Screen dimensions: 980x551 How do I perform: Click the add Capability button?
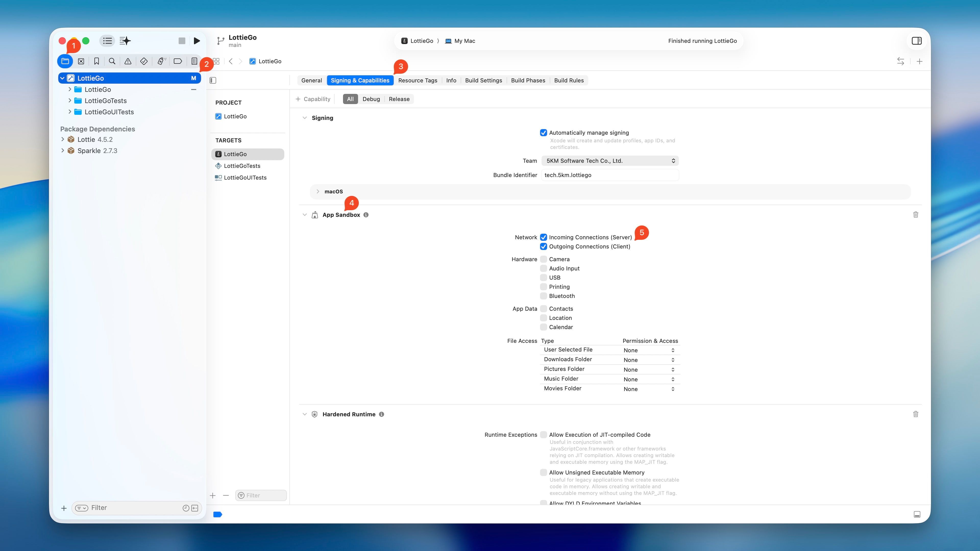(313, 99)
